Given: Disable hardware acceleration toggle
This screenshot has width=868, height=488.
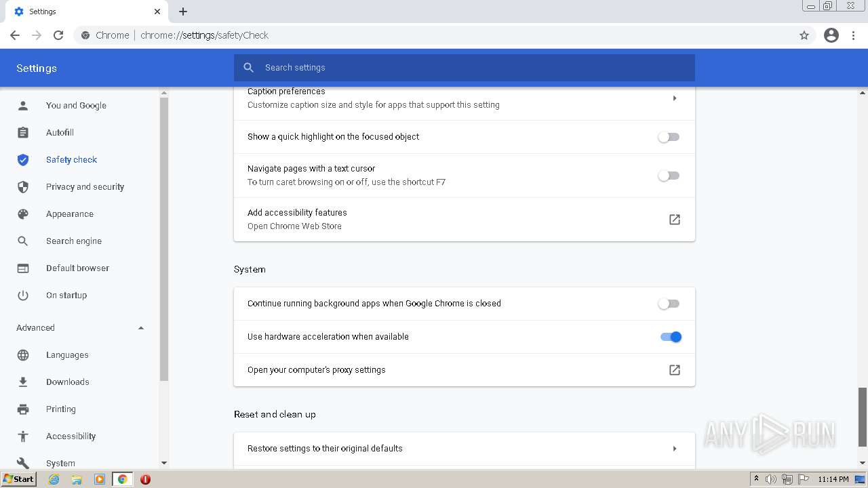Looking at the screenshot, I should coord(671,337).
